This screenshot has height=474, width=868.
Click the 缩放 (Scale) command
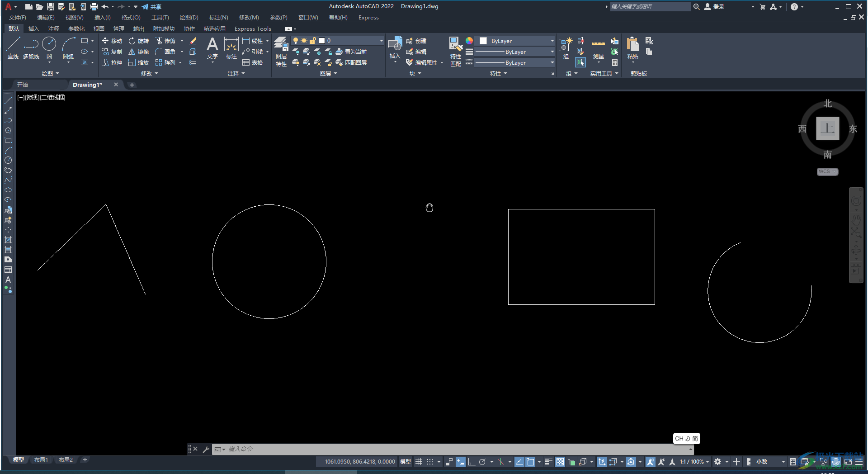click(x=138, y=62)
